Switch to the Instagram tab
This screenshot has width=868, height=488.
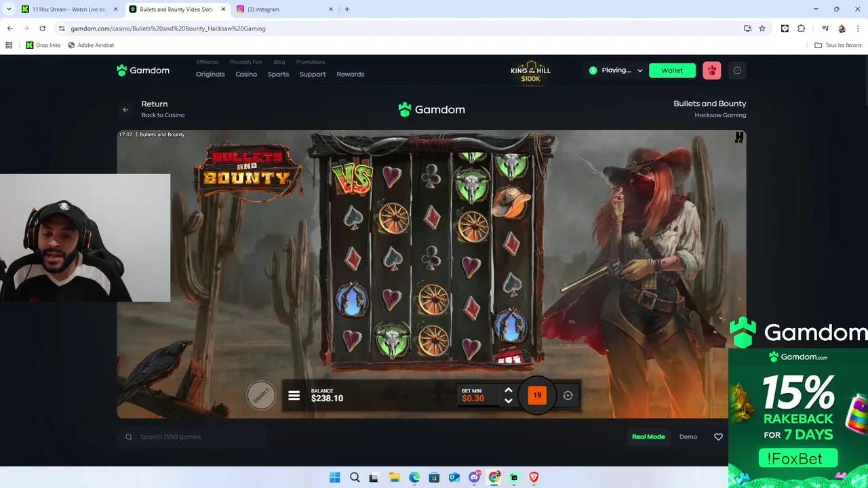pyautogui.click(x=285, y=9)
